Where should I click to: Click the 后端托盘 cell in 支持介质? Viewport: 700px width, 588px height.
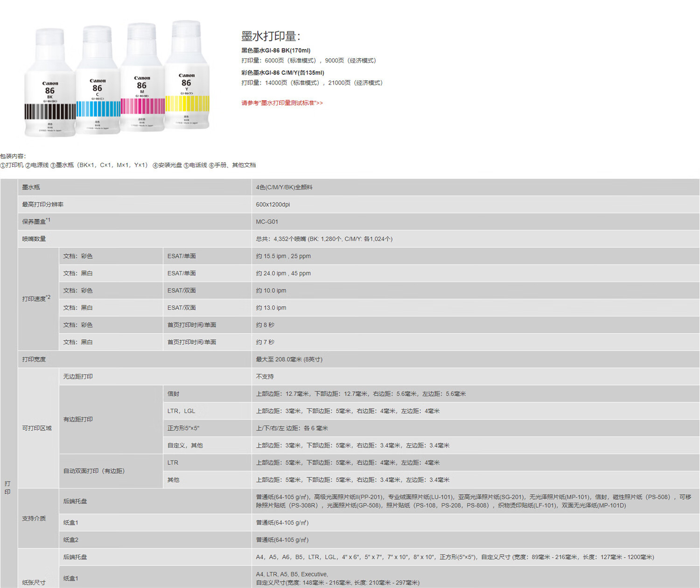click(x=155, y=501)
